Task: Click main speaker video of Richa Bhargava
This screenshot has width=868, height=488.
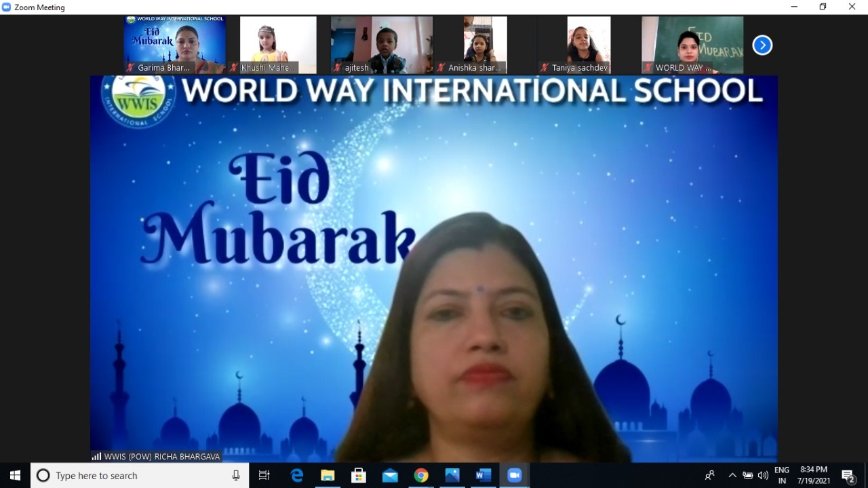Action: coord(434,269)
